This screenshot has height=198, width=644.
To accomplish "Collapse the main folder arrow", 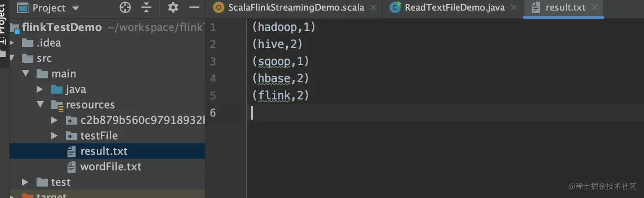I will coord(26,74).
